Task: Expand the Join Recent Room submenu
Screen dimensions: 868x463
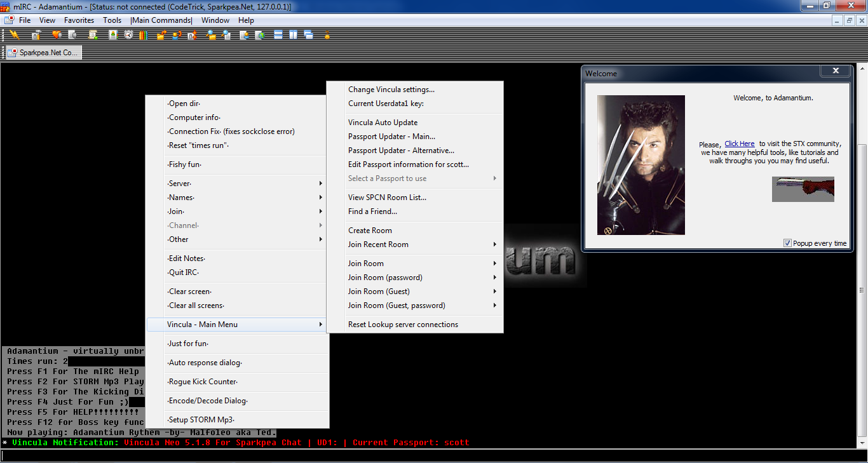Action: [x=415, y=245]
